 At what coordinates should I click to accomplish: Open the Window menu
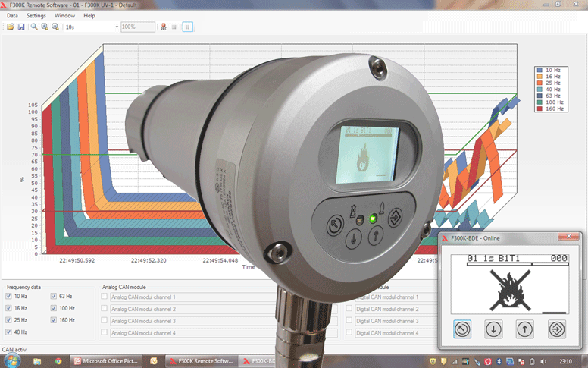tap(64, 16)
